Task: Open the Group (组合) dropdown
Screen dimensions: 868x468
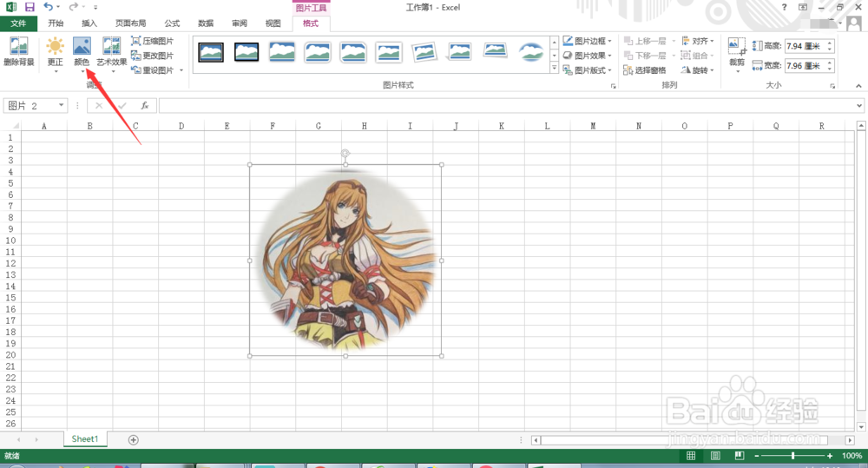Action: point(698,56)
